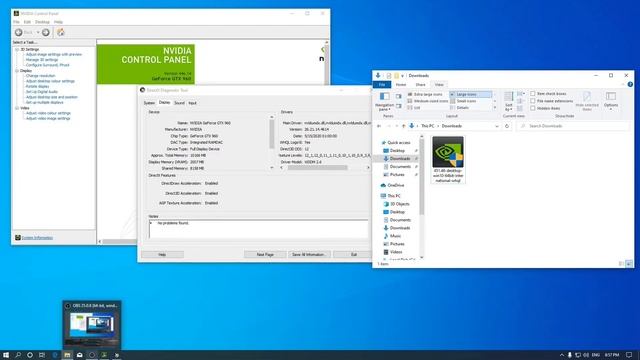The image size is (640, 360).
Task: Open the Sort by dropdown
Action: click(509, 102)
